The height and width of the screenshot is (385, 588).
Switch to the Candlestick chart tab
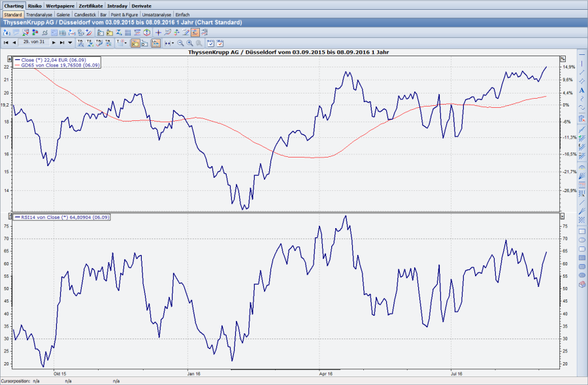point(85,14)
